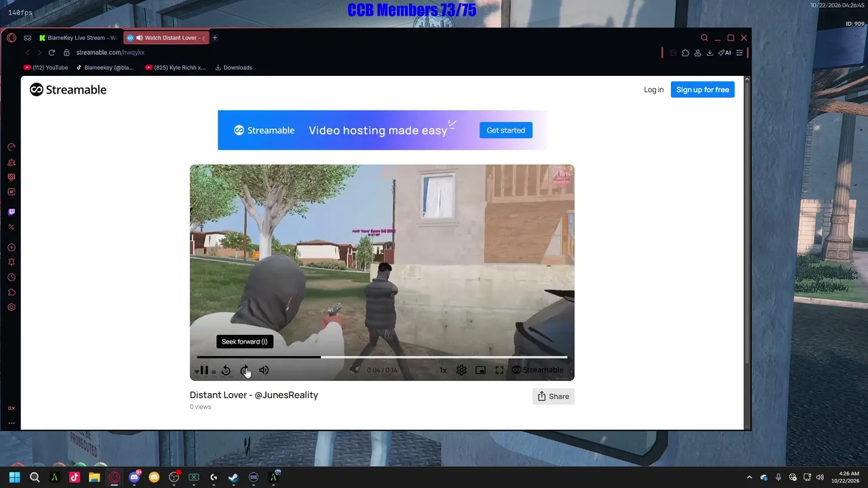
Task: Enter fullscreen on the video player
Action: [x=499, y=370]
